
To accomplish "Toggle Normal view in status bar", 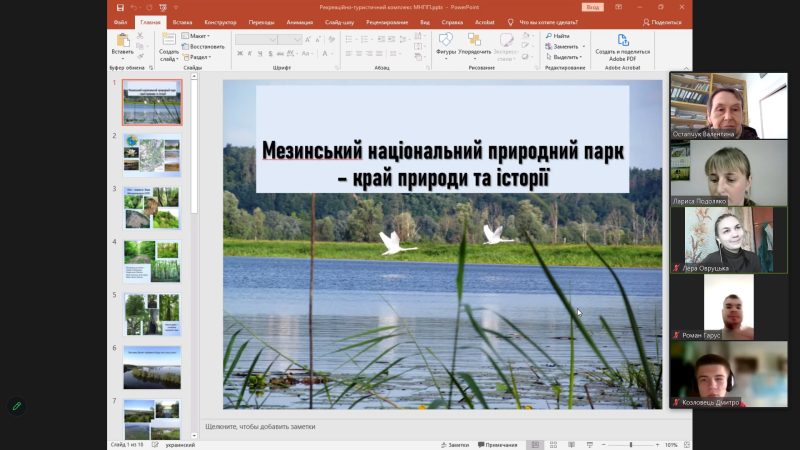I will (535, 444).
